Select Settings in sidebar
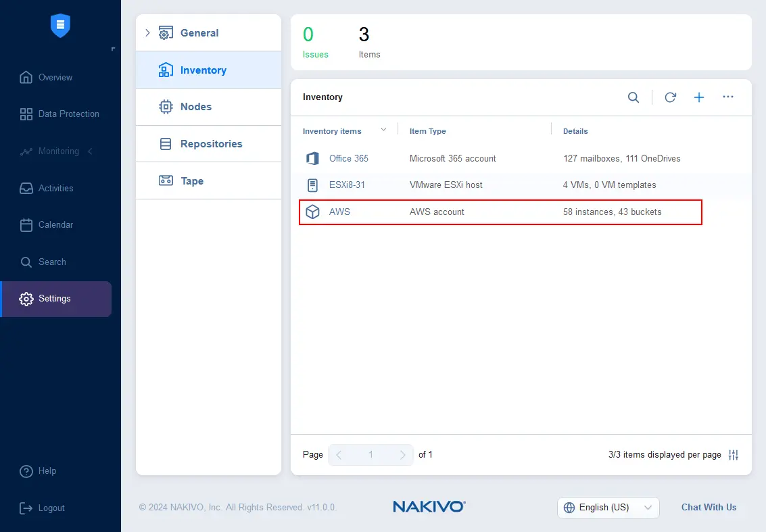Viewport: 766px width, 532px height. point(57,299)
